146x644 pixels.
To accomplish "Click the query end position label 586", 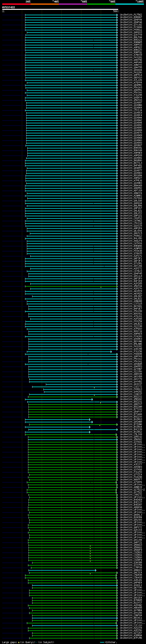I will tap(115, 11).
